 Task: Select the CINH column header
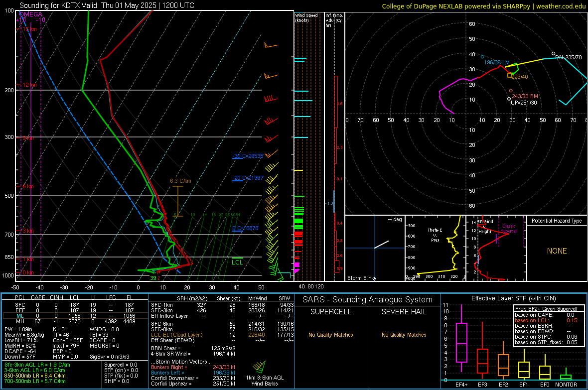click(x=57, y=297)
